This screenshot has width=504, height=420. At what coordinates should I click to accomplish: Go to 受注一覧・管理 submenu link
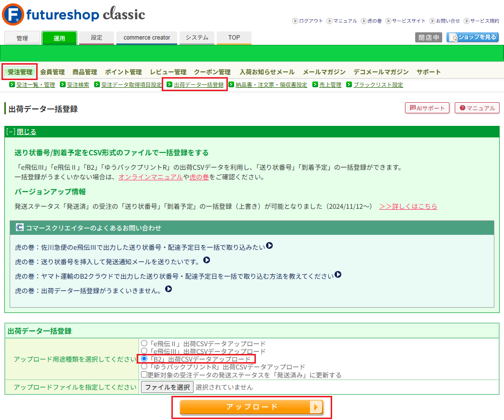[x=36, y=85]
